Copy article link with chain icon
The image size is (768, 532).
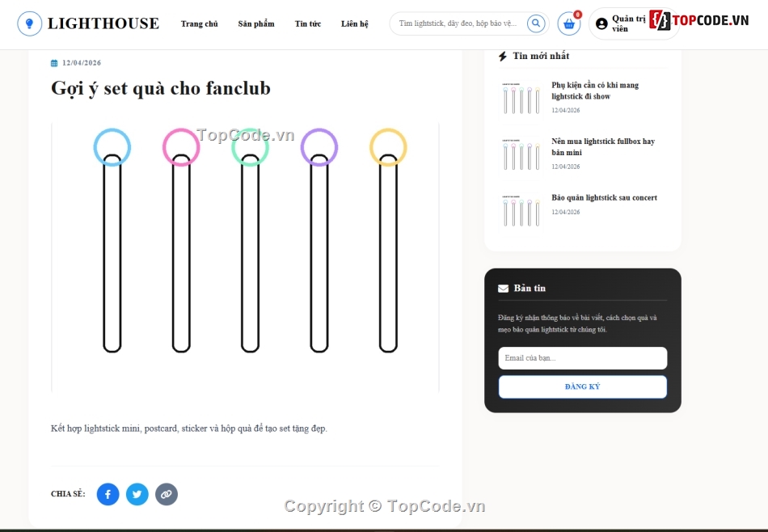167,494
